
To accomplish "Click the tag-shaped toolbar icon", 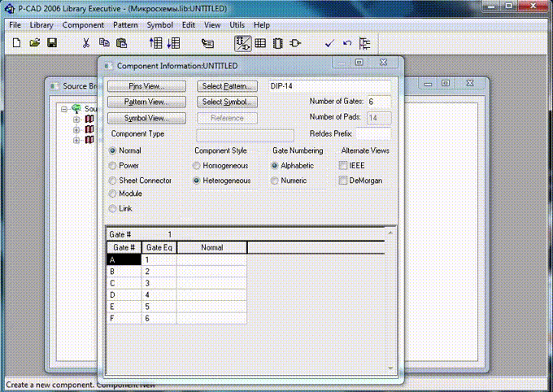I will click(207, 43).
